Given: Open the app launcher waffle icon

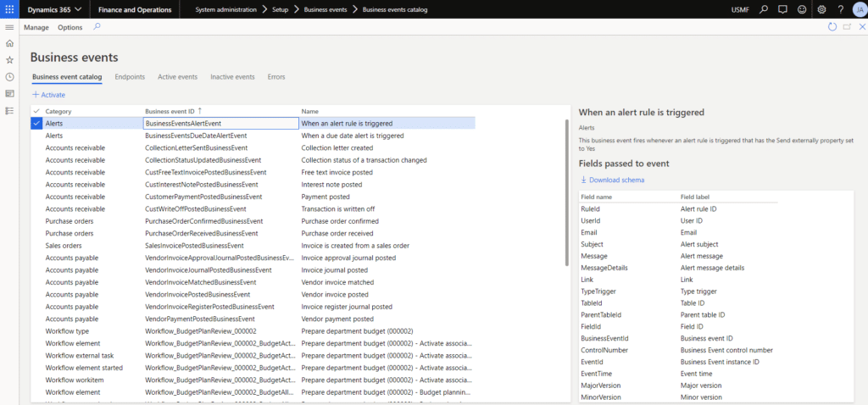Looking at the screenshot, I should point(9,9).
